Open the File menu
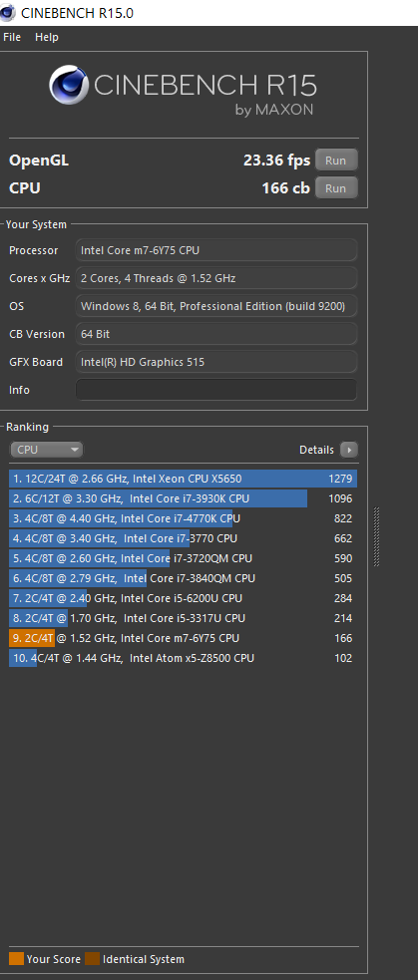 tap(12, 37)
